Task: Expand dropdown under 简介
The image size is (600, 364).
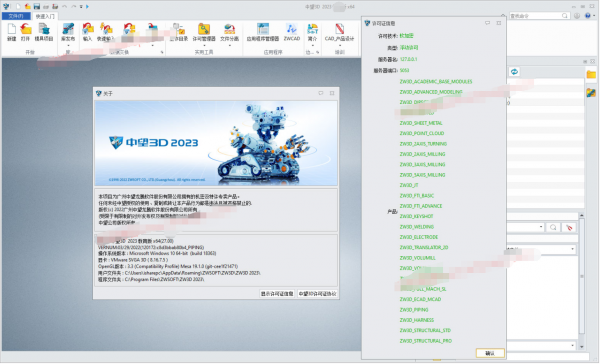Action: coord(312,46)
